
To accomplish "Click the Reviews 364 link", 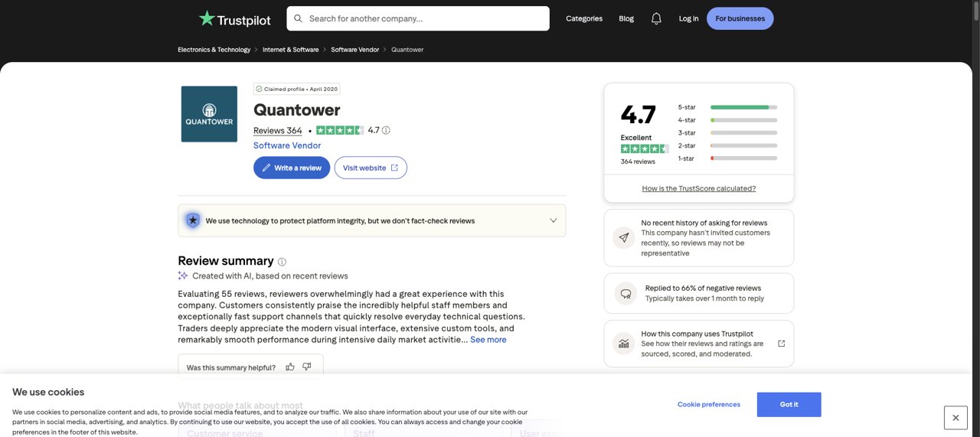I will (x=278, y=130).
